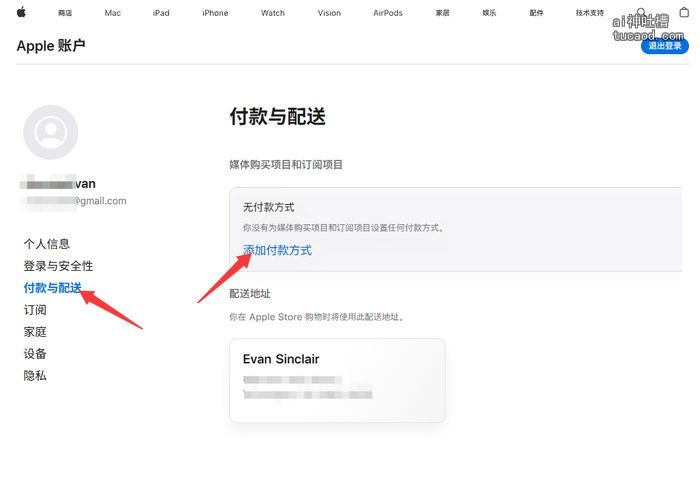Open the iPad menu item
Image resolution: width=700 pixels, height=504 pixels.
(x=161, y=13)
